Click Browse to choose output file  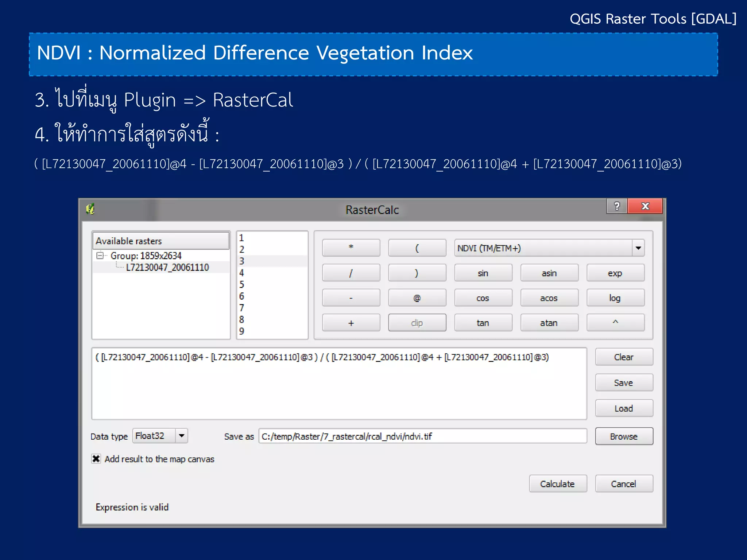[x=624, y=436]
